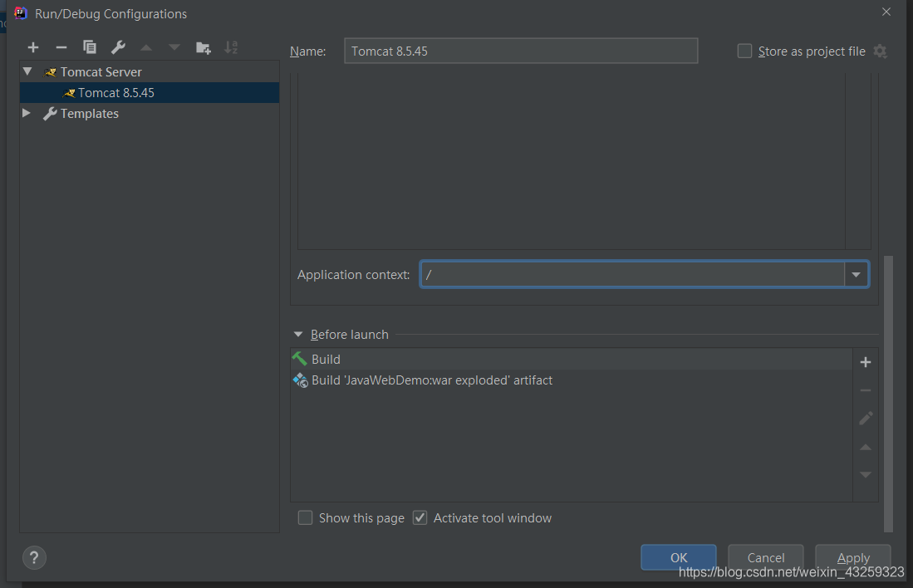Select the Templates item
The image size is (913, 588).
coord(150,114)
